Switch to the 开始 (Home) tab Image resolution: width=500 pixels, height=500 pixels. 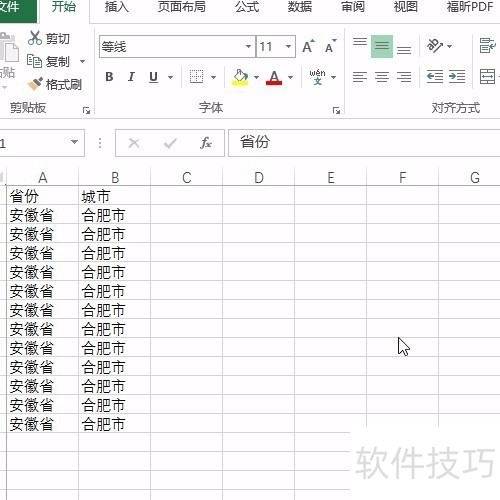(64, 7)
